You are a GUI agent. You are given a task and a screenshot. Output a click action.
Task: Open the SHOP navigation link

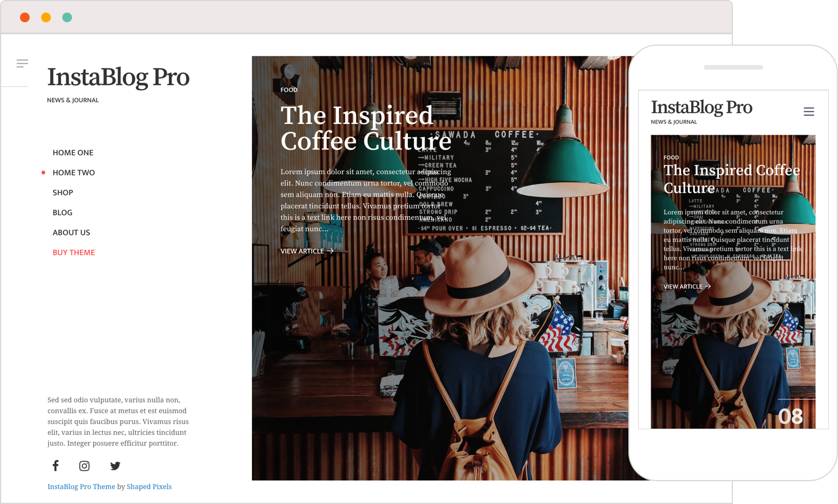point(63,192)
